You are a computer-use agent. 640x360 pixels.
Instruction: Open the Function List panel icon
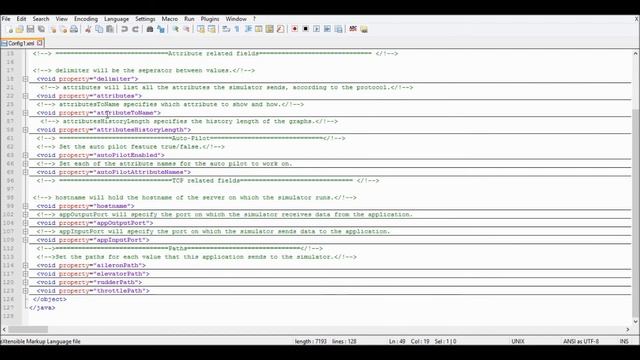(280, 29)
